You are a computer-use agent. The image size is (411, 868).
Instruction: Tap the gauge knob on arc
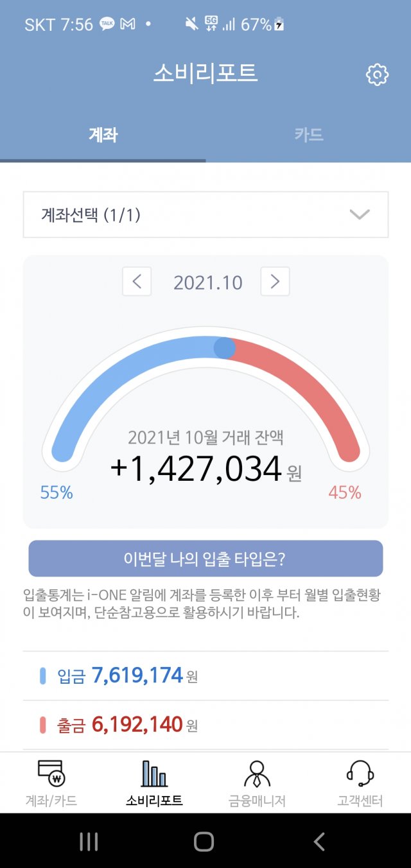(224, 348)
